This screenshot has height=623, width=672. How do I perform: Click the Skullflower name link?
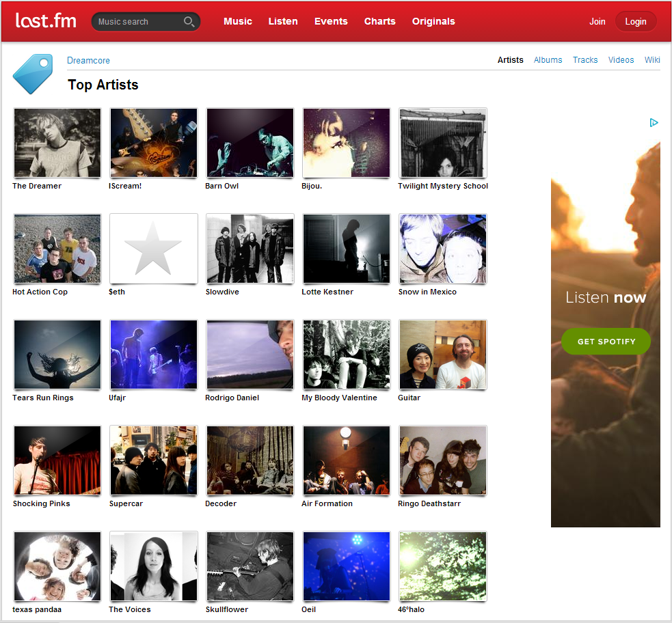227,609
